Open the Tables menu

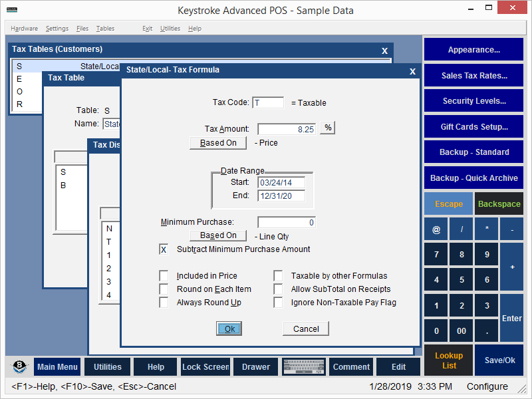point(105,29)
